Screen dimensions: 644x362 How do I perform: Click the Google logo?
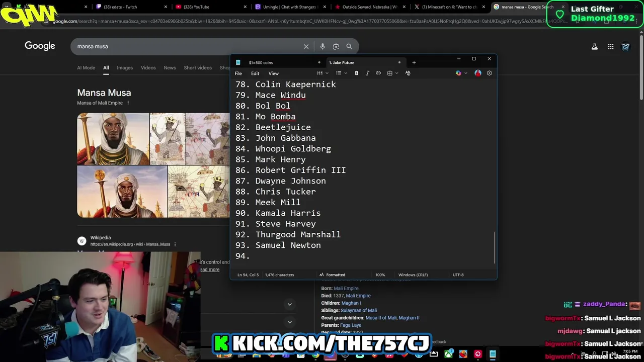(40, 46)
